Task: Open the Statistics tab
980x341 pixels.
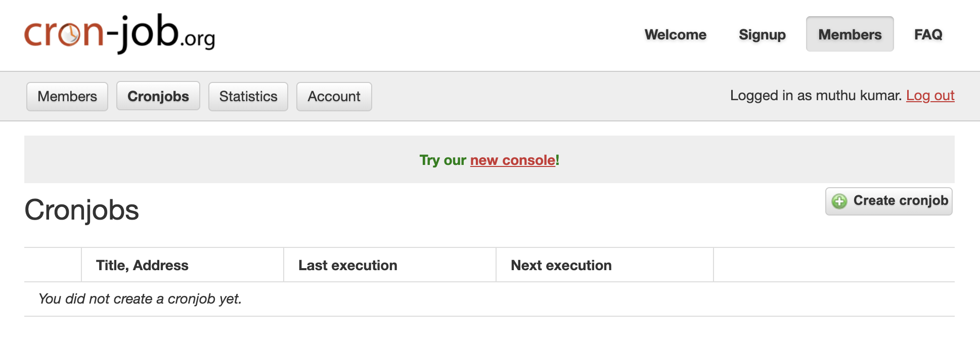Action: [248, 97]
